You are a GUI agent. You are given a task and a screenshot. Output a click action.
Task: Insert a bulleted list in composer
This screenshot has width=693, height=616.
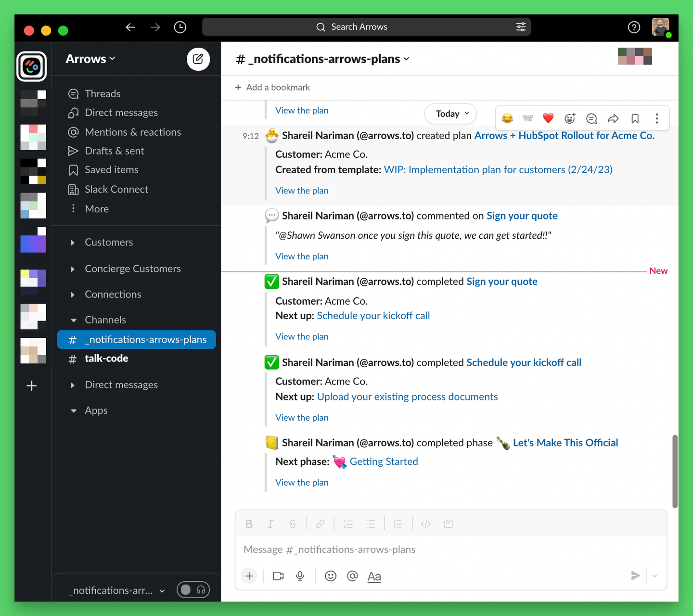pyautogui.click(x=370, y=524)
